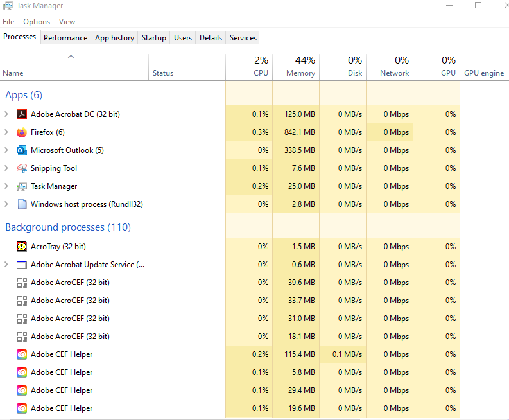Sort by the Status column header
The height and width of the screenshot is (420, 509).
click(187, 67)
